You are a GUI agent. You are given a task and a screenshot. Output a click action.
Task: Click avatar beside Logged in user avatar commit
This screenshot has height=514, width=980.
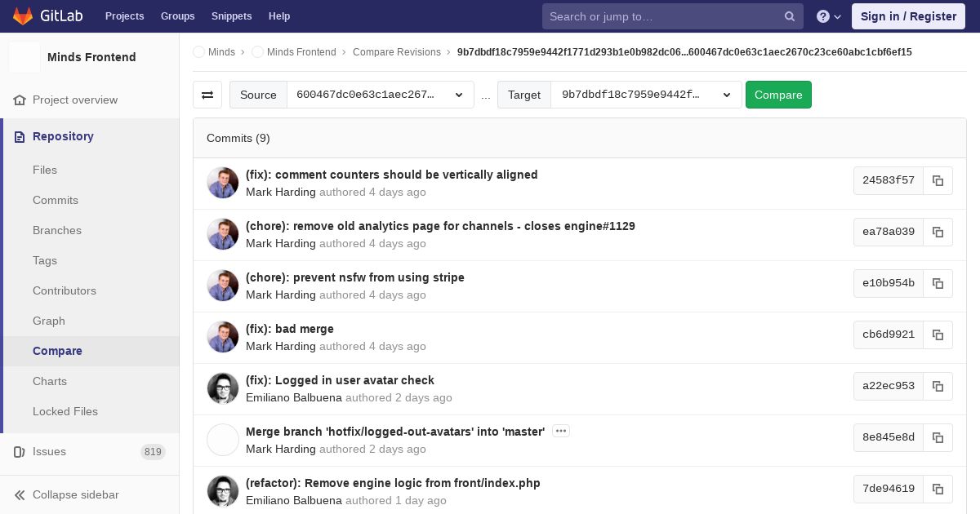pos(223,388)
